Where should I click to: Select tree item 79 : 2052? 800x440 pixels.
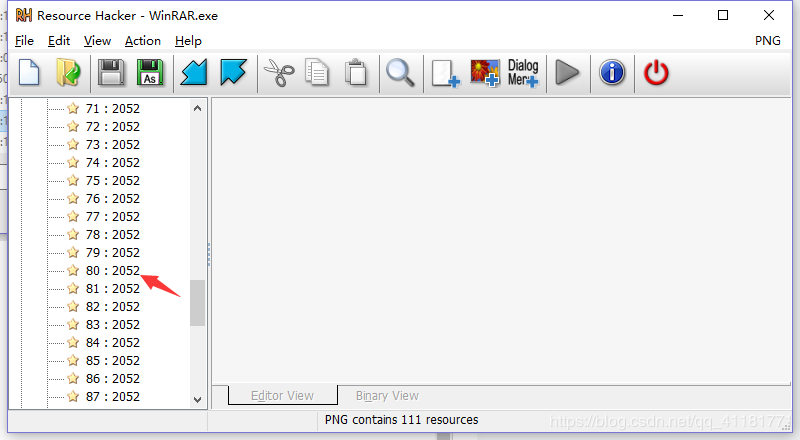point(113,253)
